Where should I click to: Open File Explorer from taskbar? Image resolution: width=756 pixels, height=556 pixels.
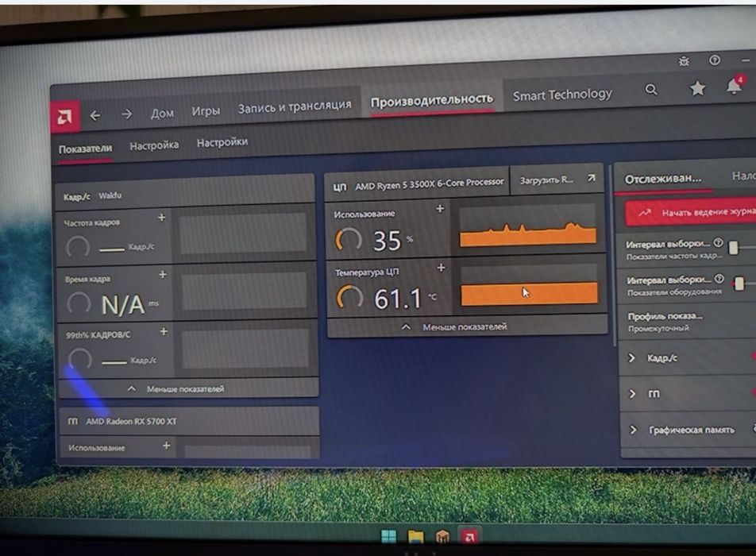[415, 537]
